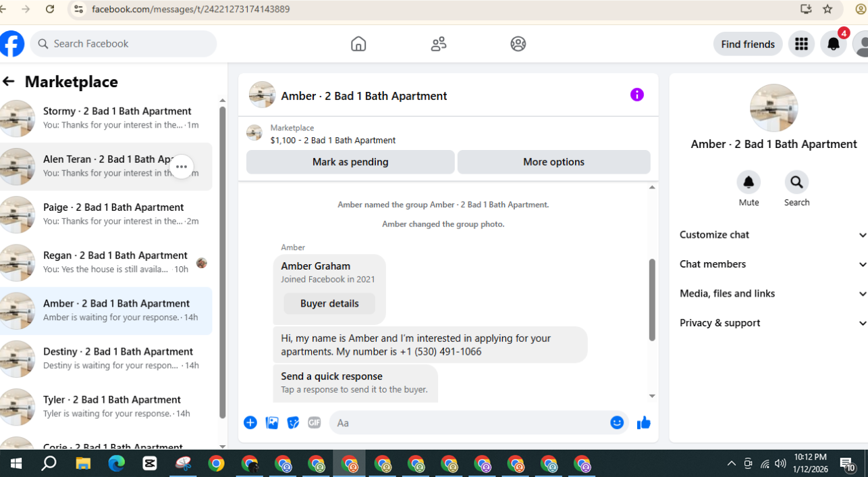This screenshot has width=868, height=477.
Task: Open Tyler conversation in the list
Action: pos(106,407)
